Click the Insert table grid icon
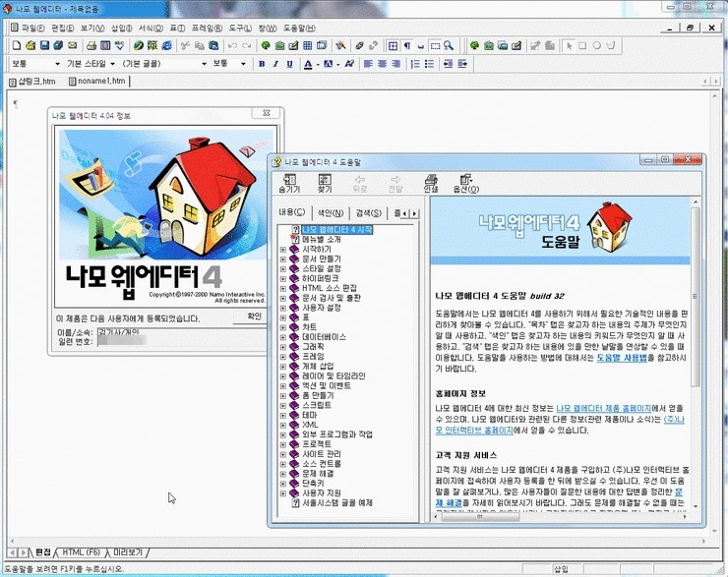Image resolution: width=728 pixels, height=577 pixels. [307, 45]
